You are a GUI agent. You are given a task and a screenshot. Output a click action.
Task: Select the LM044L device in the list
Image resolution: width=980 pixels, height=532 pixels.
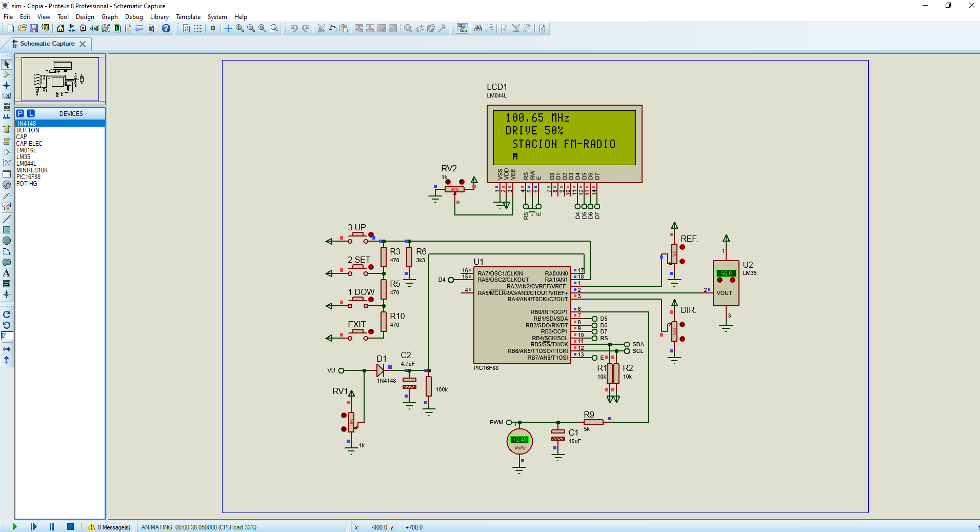point(60,164)
